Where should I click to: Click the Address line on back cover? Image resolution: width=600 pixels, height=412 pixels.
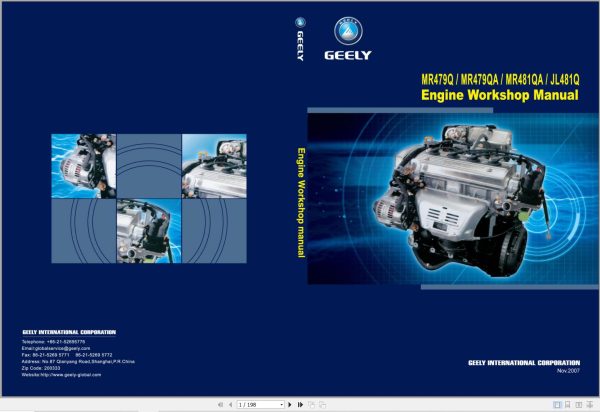pos(78,362)
